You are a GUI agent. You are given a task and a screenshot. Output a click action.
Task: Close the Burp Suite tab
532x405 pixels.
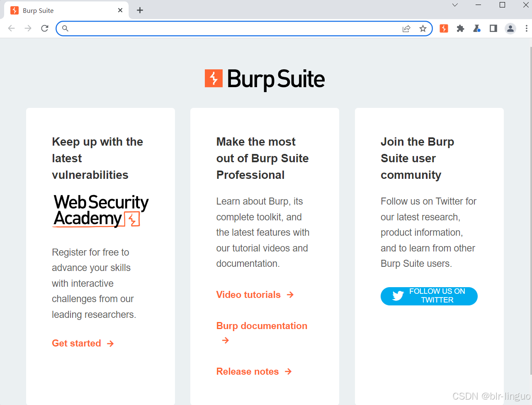120,10
